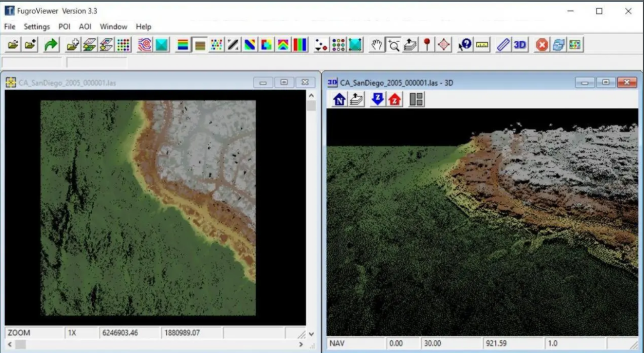The image size is (644, 353).
Task: Activate the Zoom magnifier tool
Action: 394,45
